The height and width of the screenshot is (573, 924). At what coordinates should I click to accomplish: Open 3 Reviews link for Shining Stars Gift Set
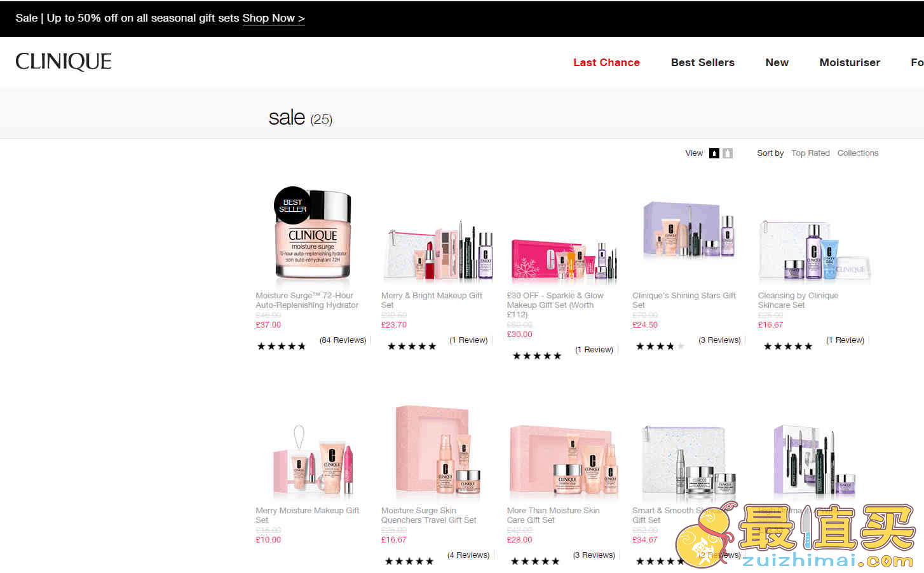(719, 340)
